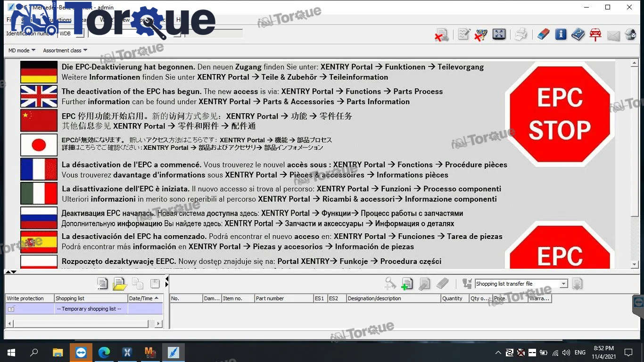Show hidden system tray icons
This screenshot has height=362, width=644.
click(498, 353)
